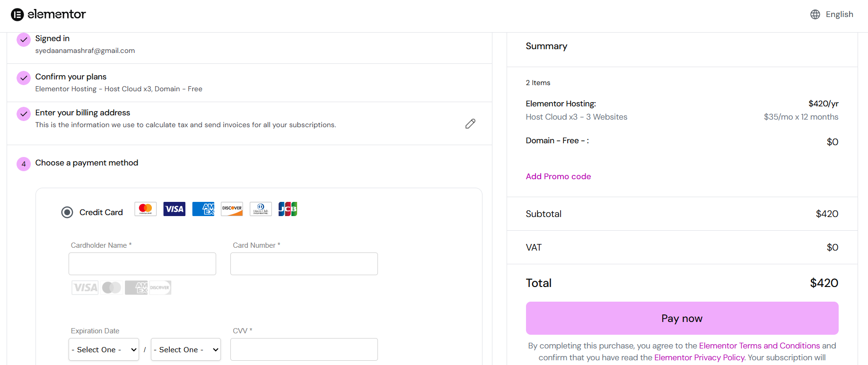Screen dimensions: 868x365
Task: Click the Diners Club logo
Action: click(261, 209)
